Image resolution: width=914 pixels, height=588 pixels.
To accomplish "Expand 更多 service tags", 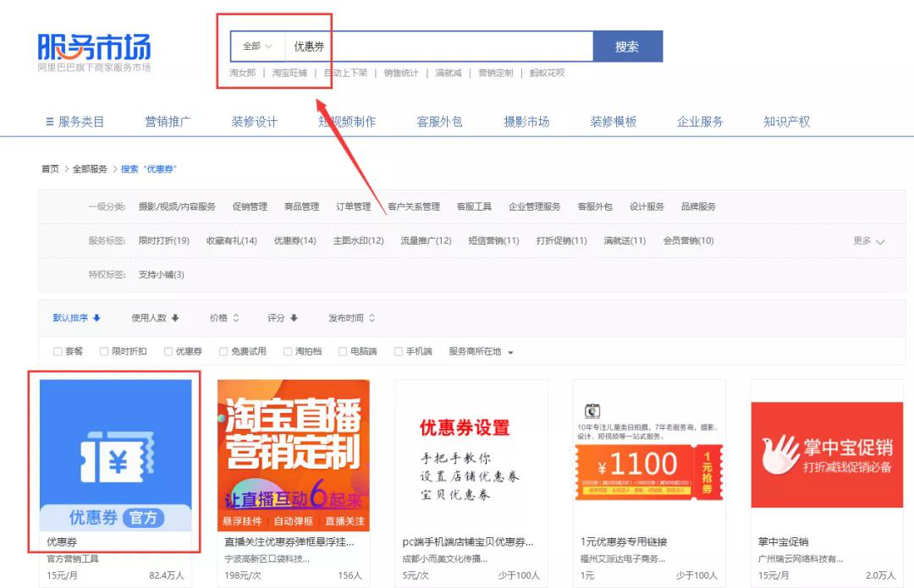I will (x=868, y=240).
